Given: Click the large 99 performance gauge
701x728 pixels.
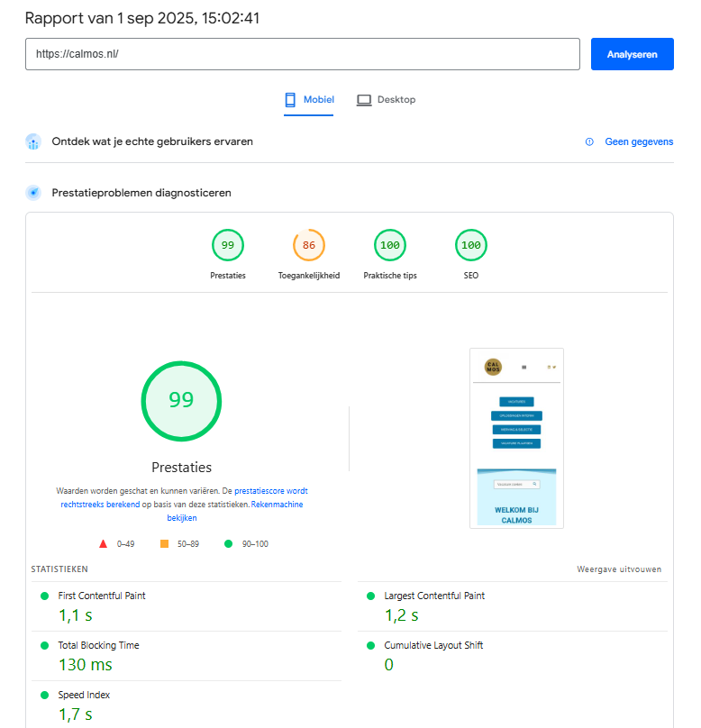Looking at the screenshot, I should click(181, 401).
